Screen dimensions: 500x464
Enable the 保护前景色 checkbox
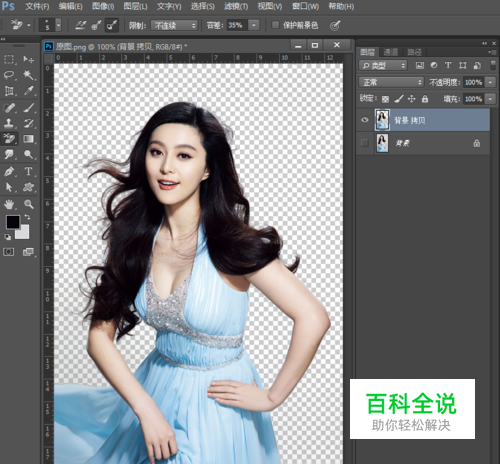[x=275, y=25]
